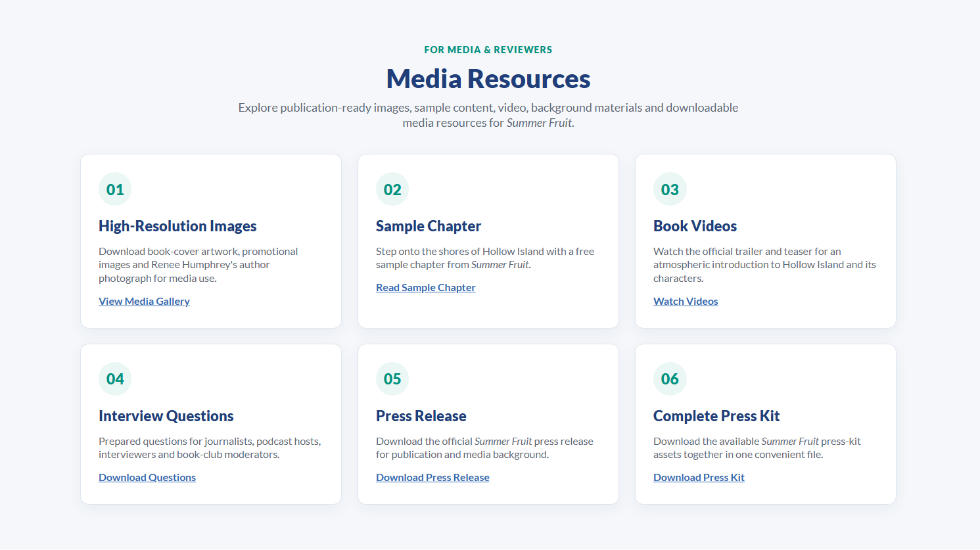Click the 'Explore publication-ready images' intro paragraph
This screenshot has width=980, height=550.
pyautogui.click(x=488, y=115)
